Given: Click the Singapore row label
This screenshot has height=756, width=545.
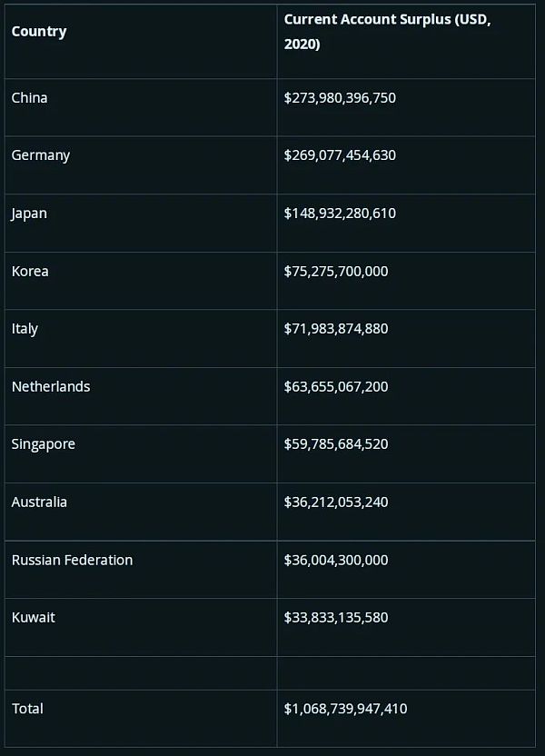Looking at the screenshot, I should click(44, 444).
